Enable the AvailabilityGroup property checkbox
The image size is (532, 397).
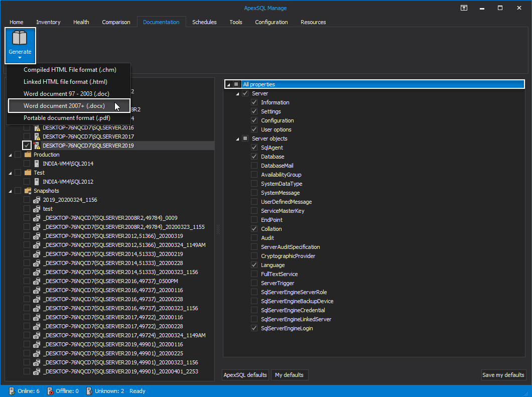[254, 174]
